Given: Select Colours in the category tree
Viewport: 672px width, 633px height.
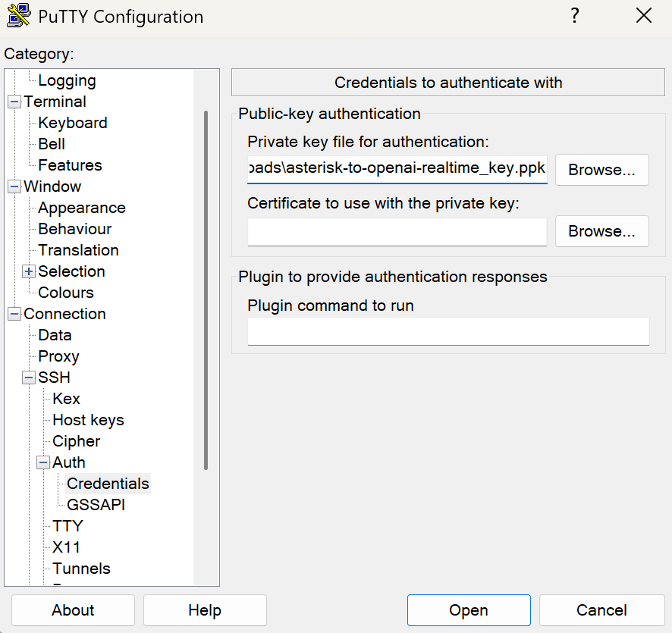Looking at the screenshot, I should 66,293.
